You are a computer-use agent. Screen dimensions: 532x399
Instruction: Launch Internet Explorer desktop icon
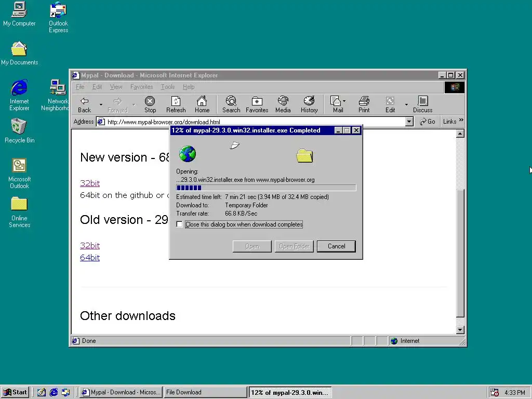(x=19, y=96)
